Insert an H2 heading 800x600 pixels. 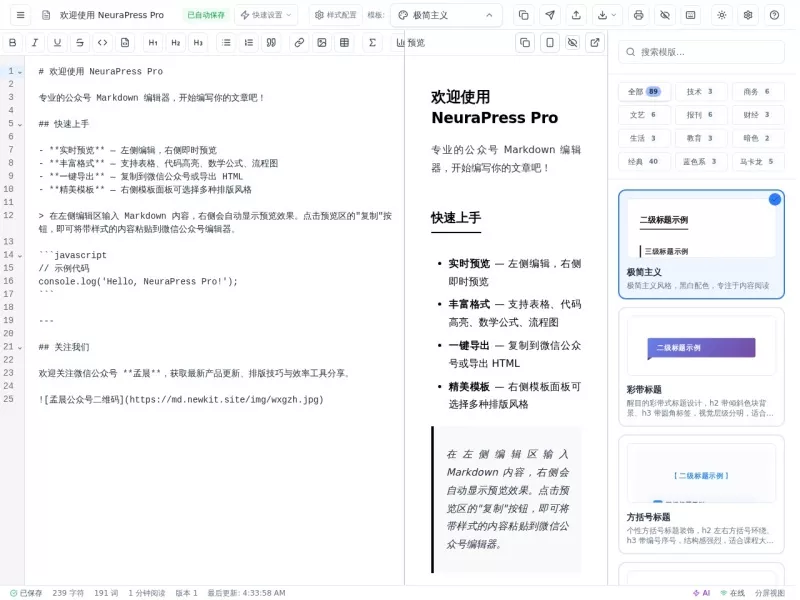(x=176, y=43)
